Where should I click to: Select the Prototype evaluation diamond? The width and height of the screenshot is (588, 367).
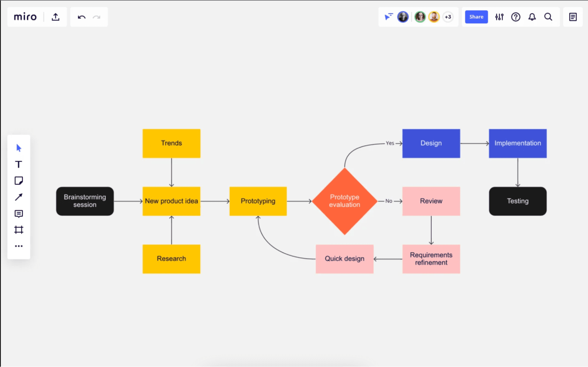(x=344, y=201)
